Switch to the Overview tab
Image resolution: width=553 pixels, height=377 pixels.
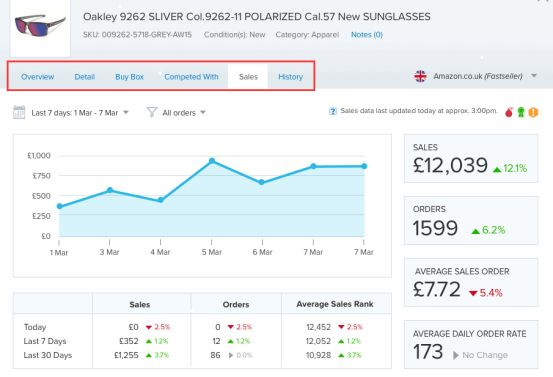[x=37, y=77]
